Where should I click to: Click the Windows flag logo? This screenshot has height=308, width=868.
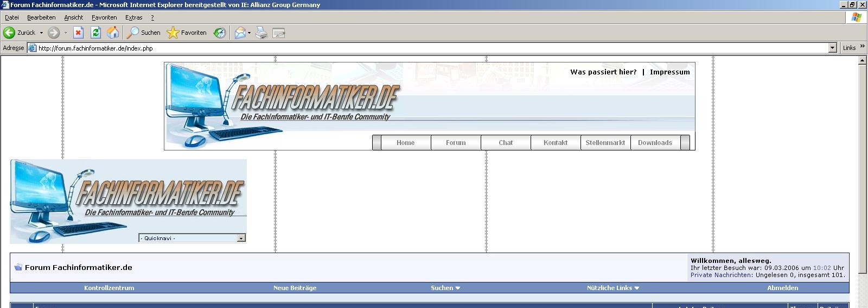point(857,17)
